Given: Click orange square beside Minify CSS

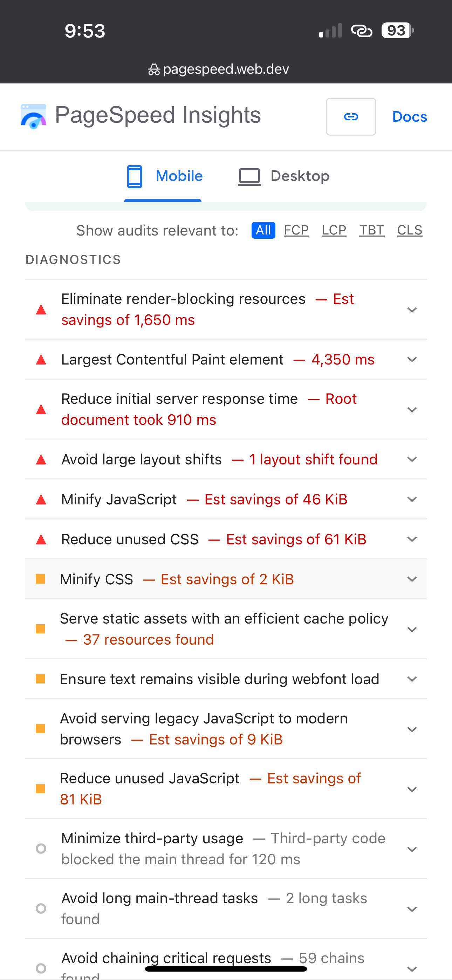Looking at the screenshot, I should pyautogui.click(x=40, y=579).
